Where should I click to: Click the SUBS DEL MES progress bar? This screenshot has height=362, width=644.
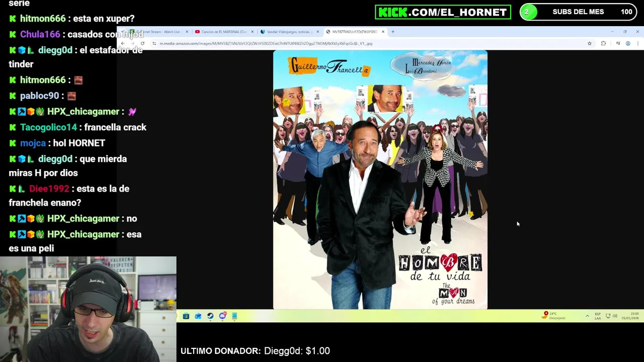click(x=579, y=12)
